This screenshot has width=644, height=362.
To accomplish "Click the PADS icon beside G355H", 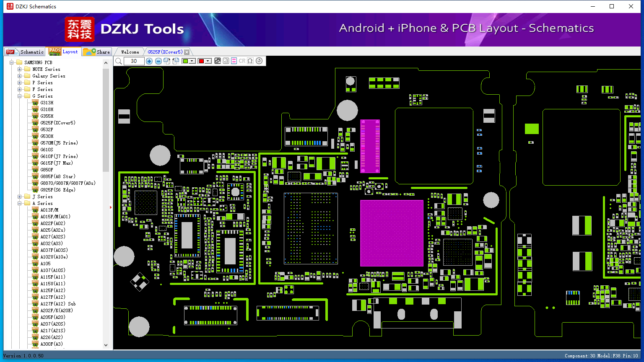I will (35, 116).
